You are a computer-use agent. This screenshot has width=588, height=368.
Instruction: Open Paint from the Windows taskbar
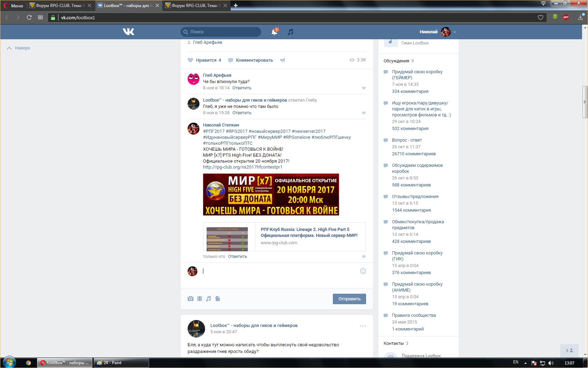pos(121,363)
